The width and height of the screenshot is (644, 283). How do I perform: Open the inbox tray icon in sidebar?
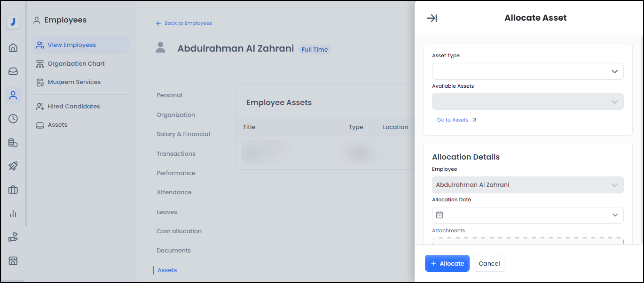tap(13, 71)
